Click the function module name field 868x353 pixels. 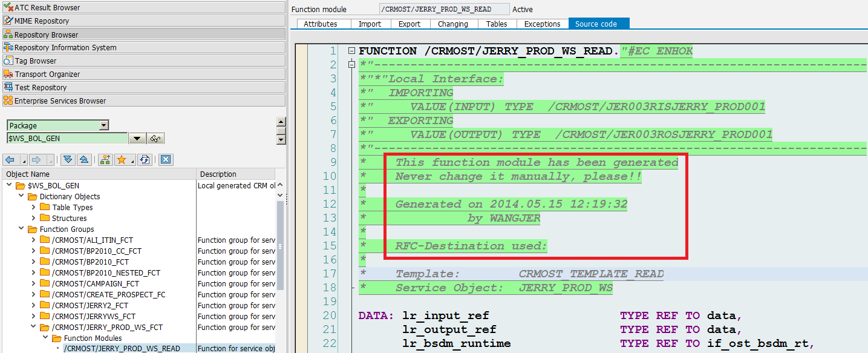coord(444,9)
